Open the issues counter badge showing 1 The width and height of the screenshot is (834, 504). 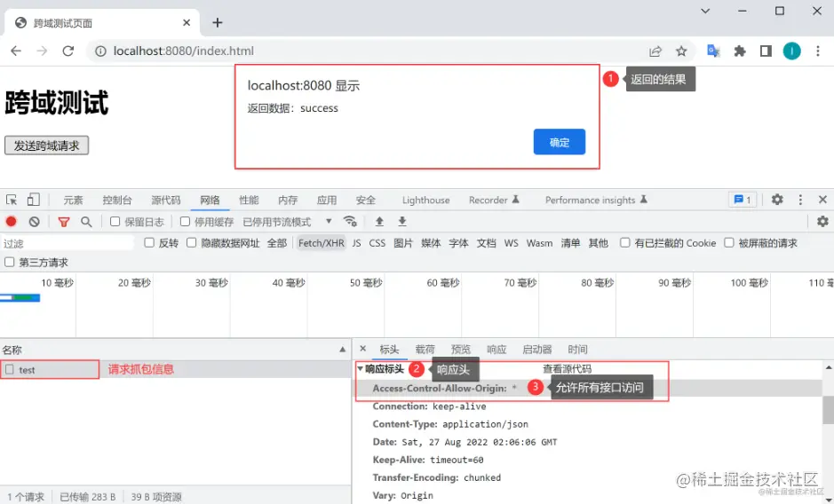[743, 200]
